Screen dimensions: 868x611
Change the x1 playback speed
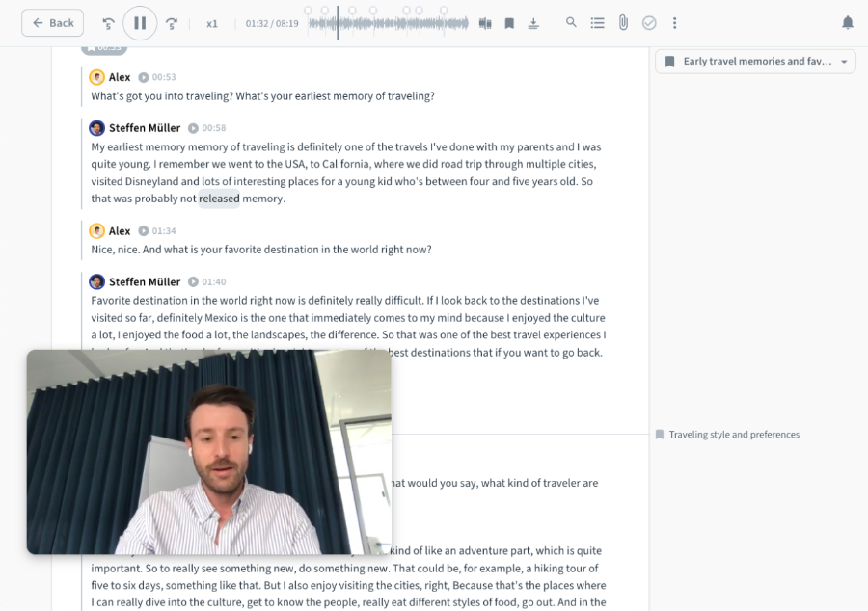tap(212, 23)
